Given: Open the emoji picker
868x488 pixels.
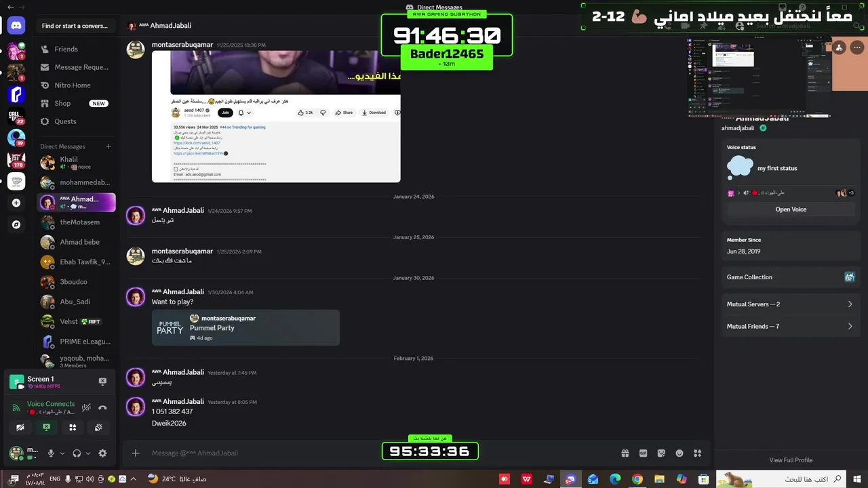Looking at the screenshot, I should [x=679, y=453].
